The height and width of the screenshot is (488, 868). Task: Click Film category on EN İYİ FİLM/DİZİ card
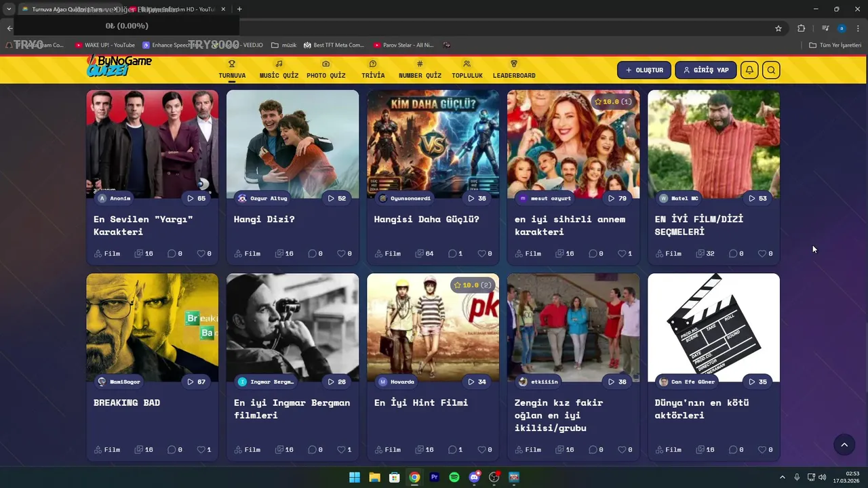(x=668, y=253)
